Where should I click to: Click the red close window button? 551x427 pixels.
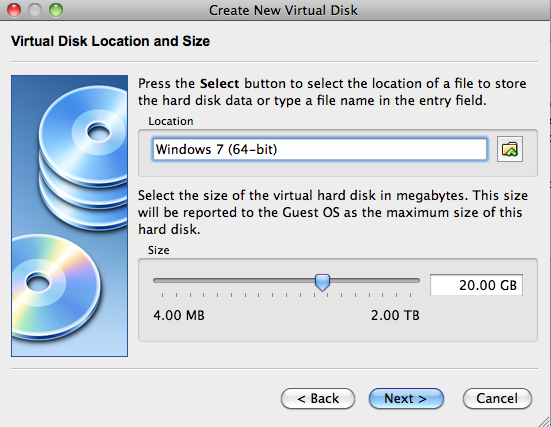(x=14, y=10)
